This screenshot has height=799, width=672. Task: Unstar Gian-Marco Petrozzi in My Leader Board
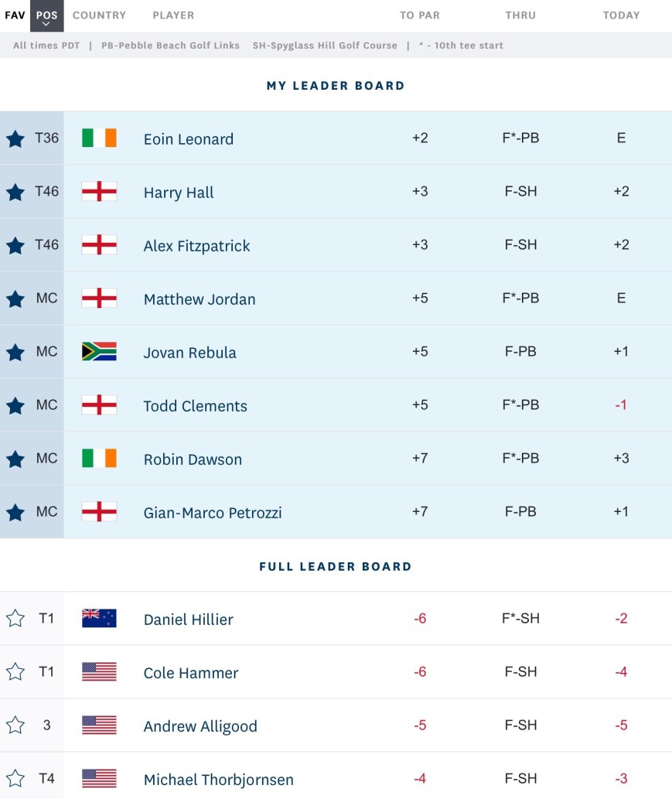point(15,512)
